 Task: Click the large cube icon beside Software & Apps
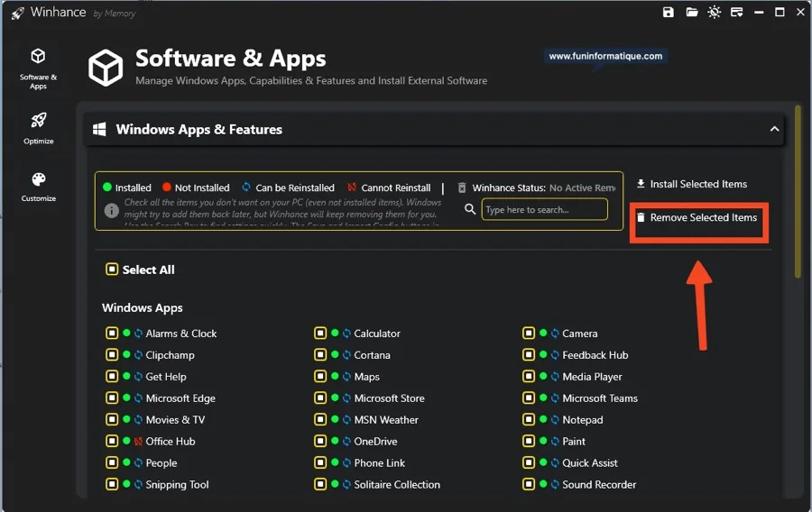pos(106,68)
